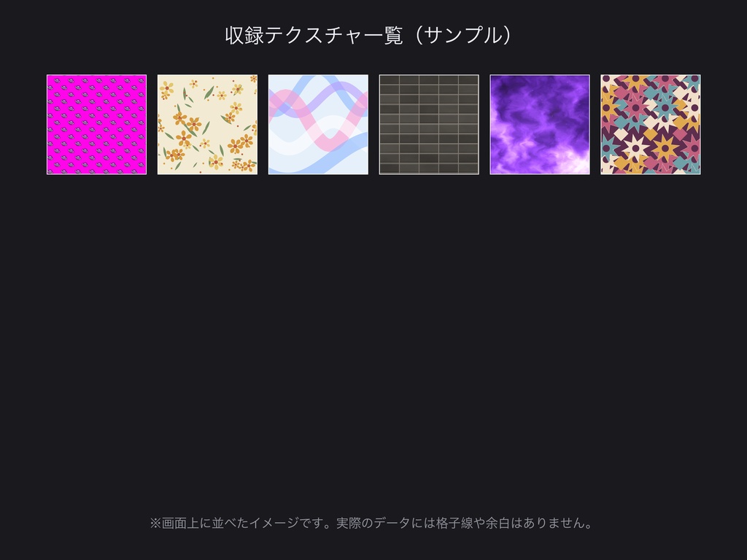
Task: Select the magenta dotted pattern texture thumbnail
Action: (x=97, y=125)
